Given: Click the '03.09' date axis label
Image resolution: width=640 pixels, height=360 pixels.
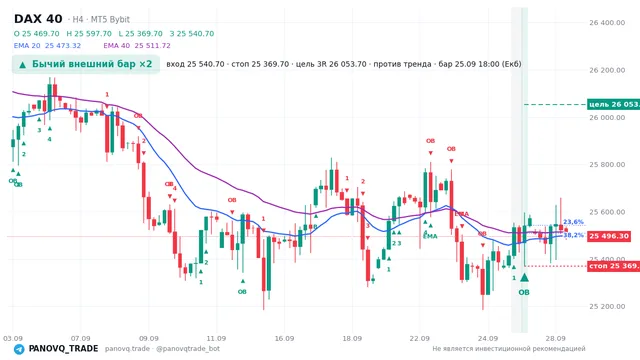Looking at the screenshot, I should point(13,338).
